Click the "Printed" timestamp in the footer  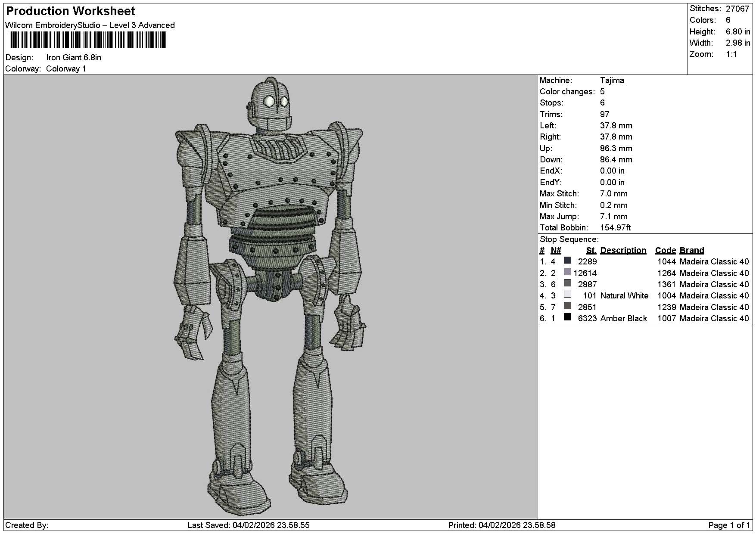click(502, 525)
